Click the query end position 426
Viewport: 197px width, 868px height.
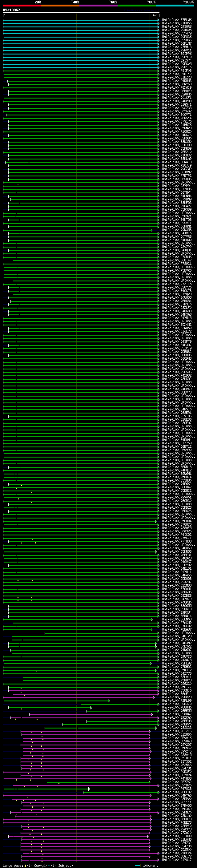[155, 15]
